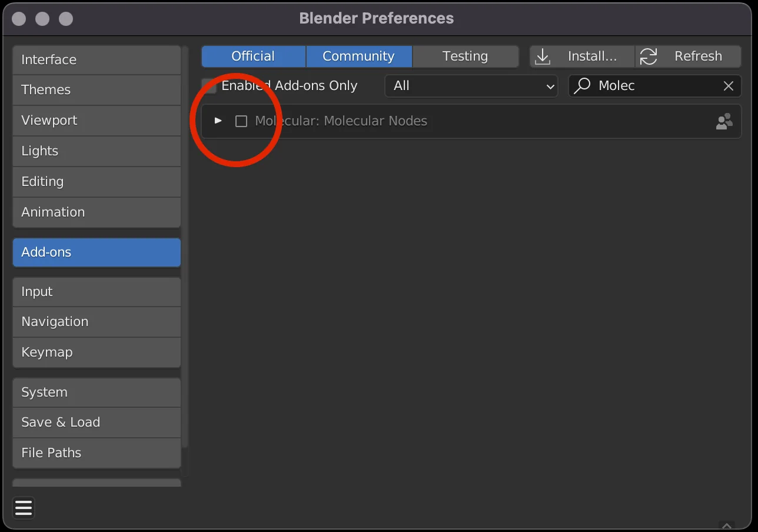Switch to the Themes section
This screenshot has width=758, height=532.
click(x=97, y=90)
